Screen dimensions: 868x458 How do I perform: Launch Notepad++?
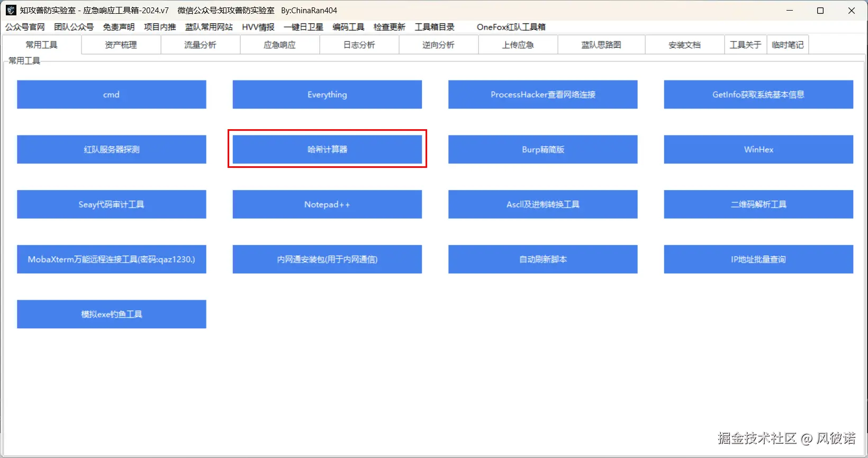(x=327, y=204)
